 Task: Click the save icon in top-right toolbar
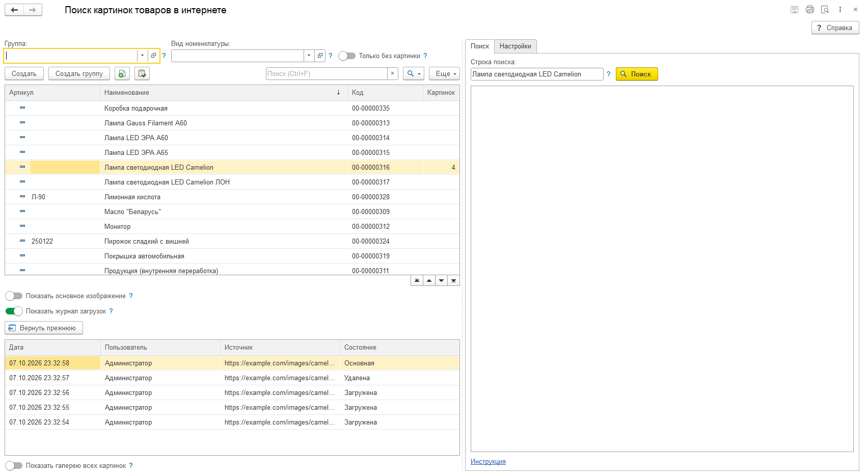794,10
